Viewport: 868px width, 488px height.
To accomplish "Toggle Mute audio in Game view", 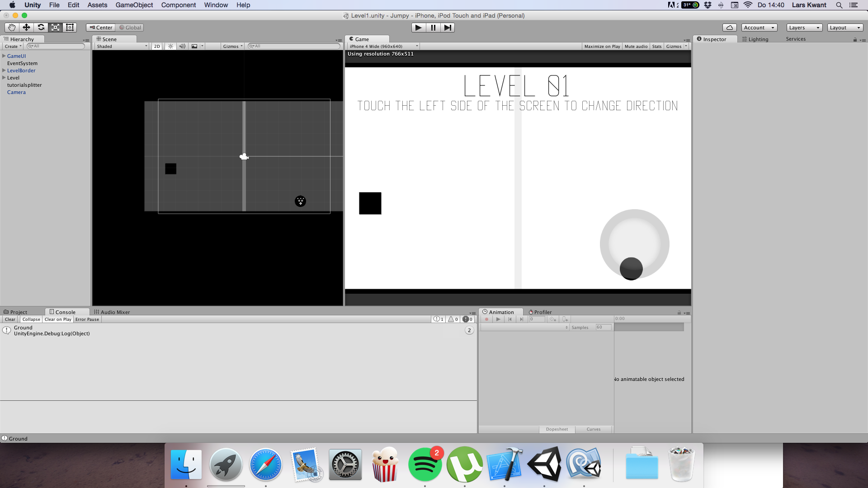I will tap(636, 46).
